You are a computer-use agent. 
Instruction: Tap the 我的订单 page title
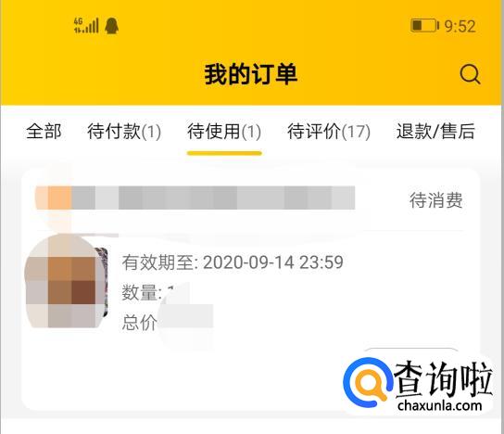click(251, 74)
